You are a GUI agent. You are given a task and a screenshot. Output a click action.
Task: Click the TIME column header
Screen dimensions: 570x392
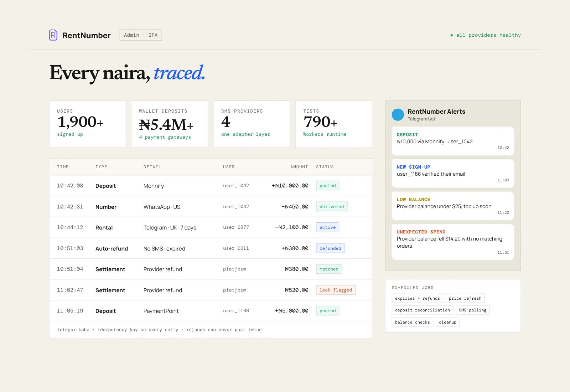pyautogui.click(x=63, y=167)
